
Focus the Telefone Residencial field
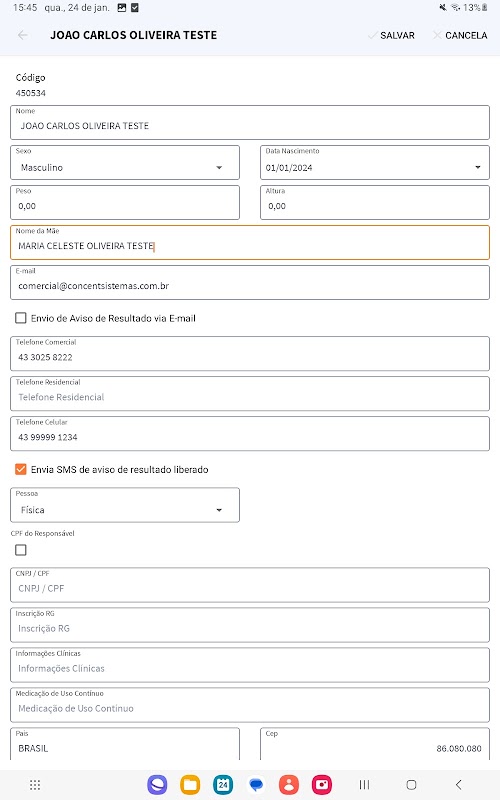pyautogui.click(x=250, y=393)
